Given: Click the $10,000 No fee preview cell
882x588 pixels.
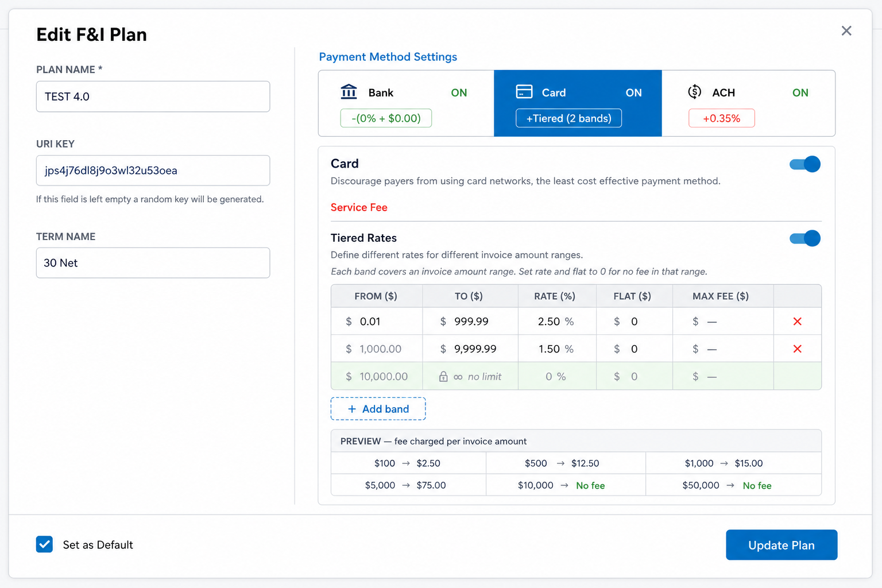Looking at the screenshot, I should coord(566,485).
